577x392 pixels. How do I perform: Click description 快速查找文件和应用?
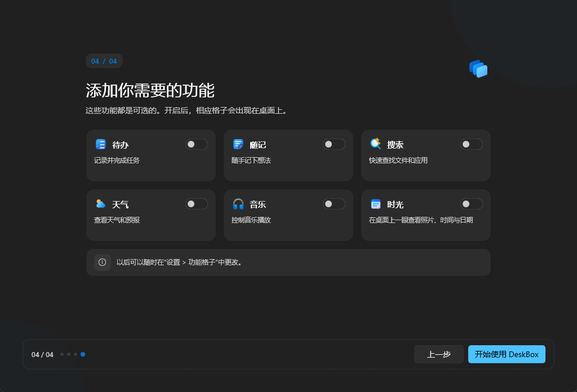398,161
